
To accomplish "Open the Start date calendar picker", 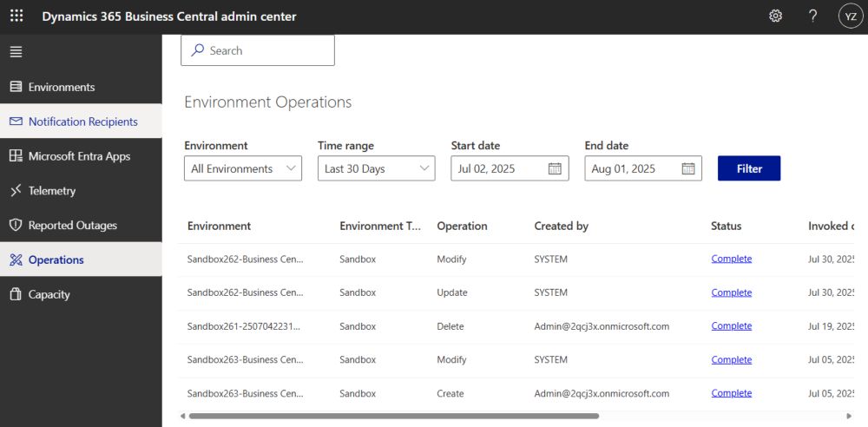I will (555, 168).
